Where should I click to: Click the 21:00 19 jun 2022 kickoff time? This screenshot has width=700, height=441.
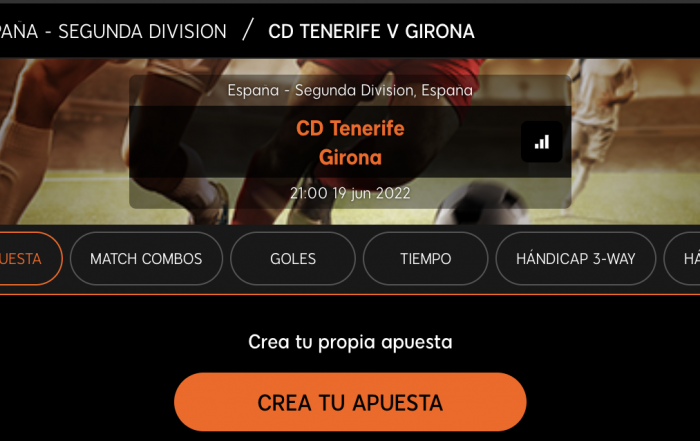[x=350, y=193]
